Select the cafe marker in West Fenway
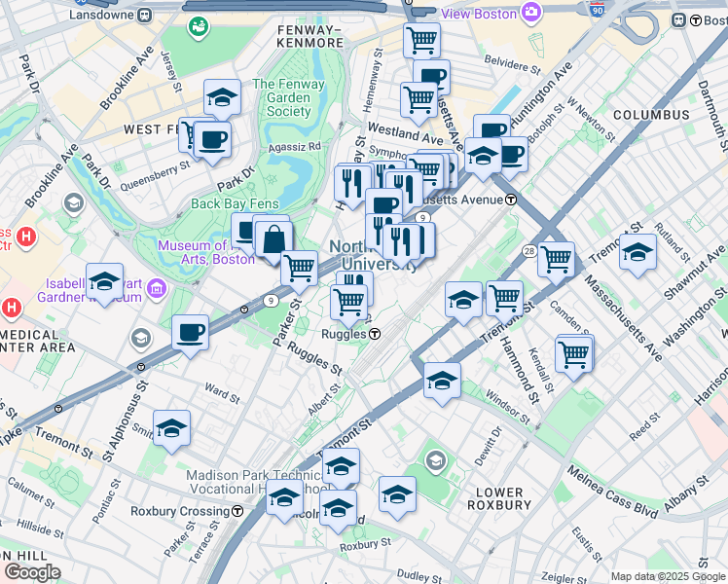 pyautogui.click(x=212, y=141)
